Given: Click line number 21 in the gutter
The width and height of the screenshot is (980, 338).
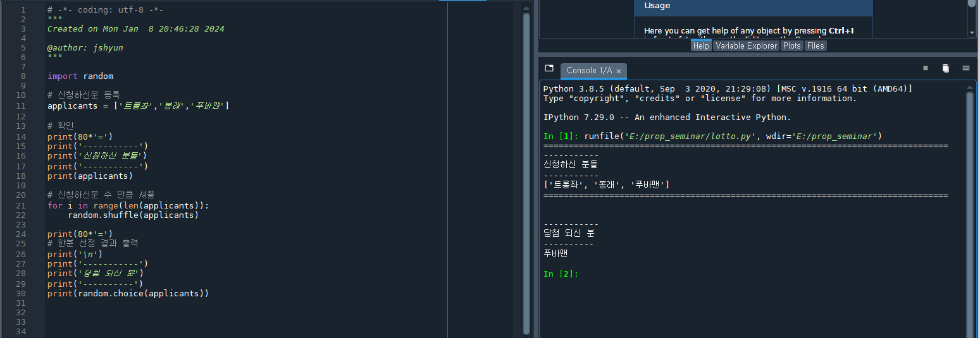Looking at the screenshot, I should point(22,205).
